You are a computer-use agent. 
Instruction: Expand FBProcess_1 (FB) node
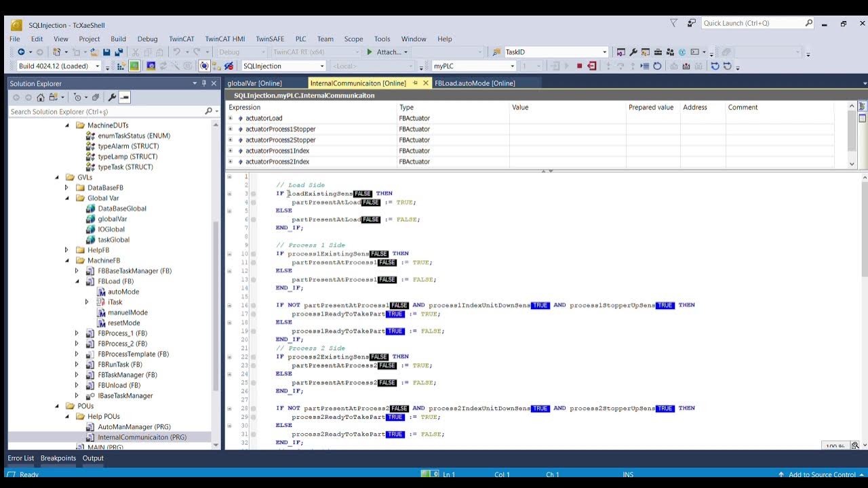(77, 333)
